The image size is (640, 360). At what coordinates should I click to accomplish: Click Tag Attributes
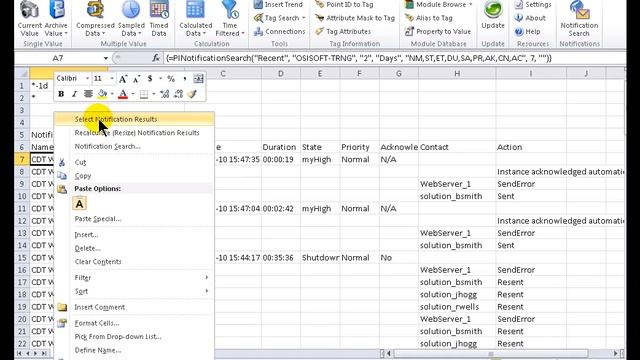point(343,31)
